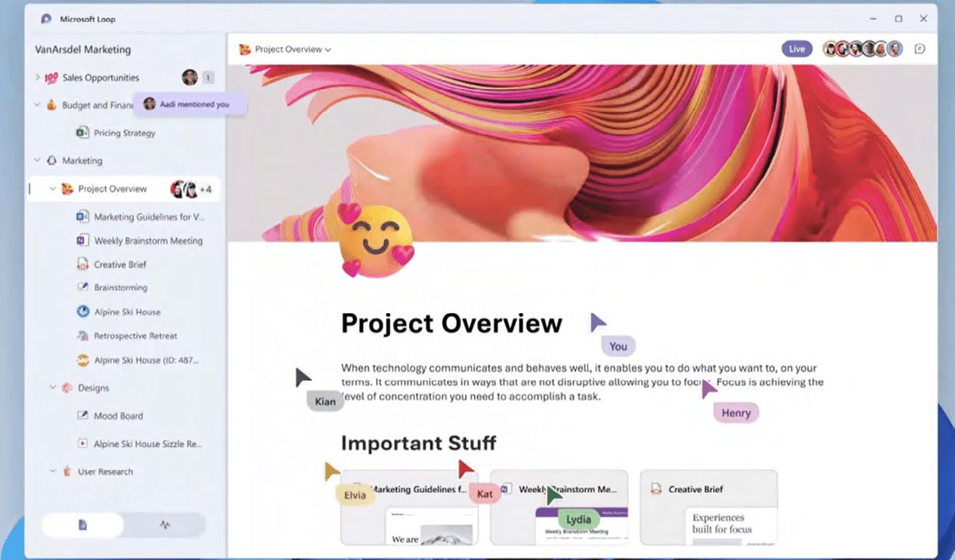The image size is (955, 560).
Task: Click the blue round icon beside Alpine Ski House
Action: [83, 312]
